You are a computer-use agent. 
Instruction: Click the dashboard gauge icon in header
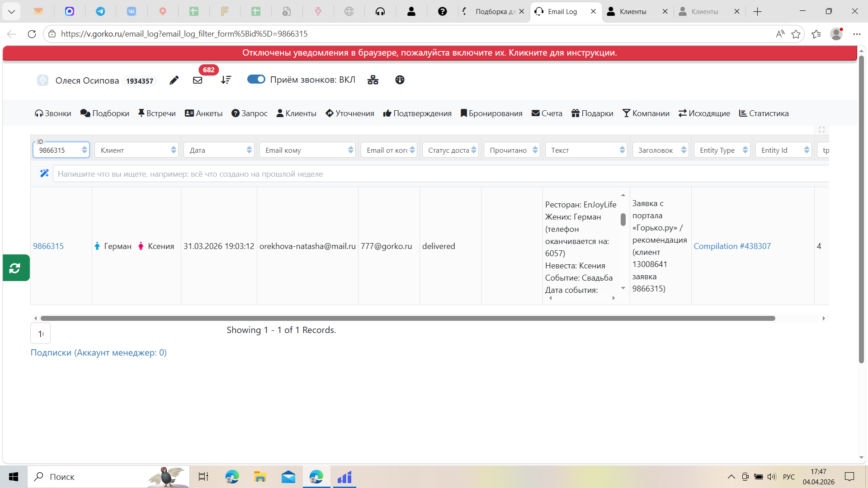400,80
